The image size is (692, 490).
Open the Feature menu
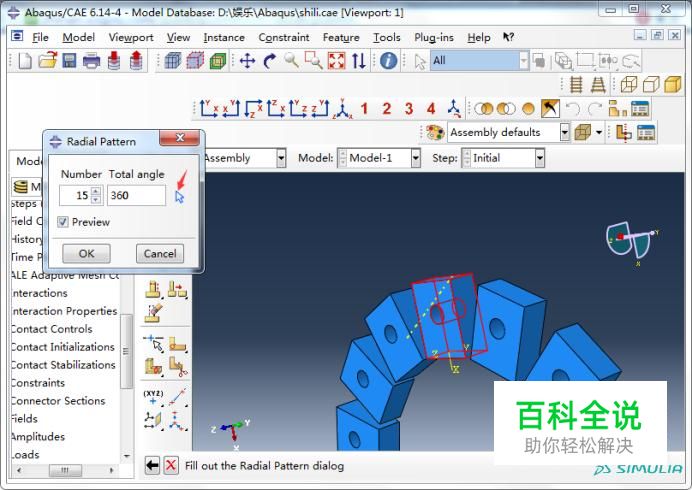pyautogui.click(x=341, y=38)
